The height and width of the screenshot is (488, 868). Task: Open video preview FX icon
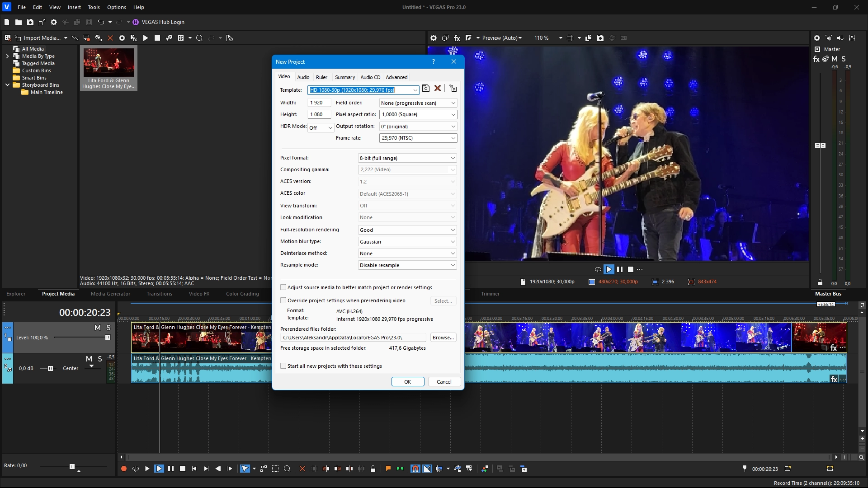(457, 38)
